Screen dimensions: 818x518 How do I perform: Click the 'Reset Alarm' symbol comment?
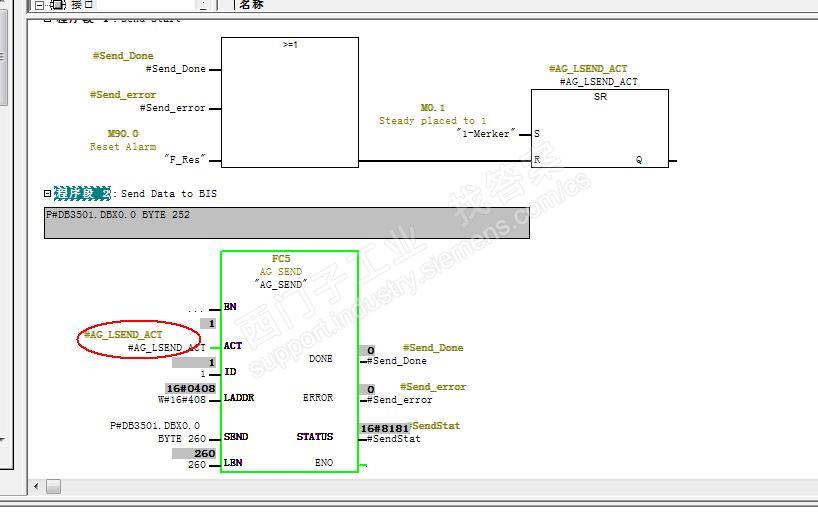pyautogui.click(x=123, y=147)
